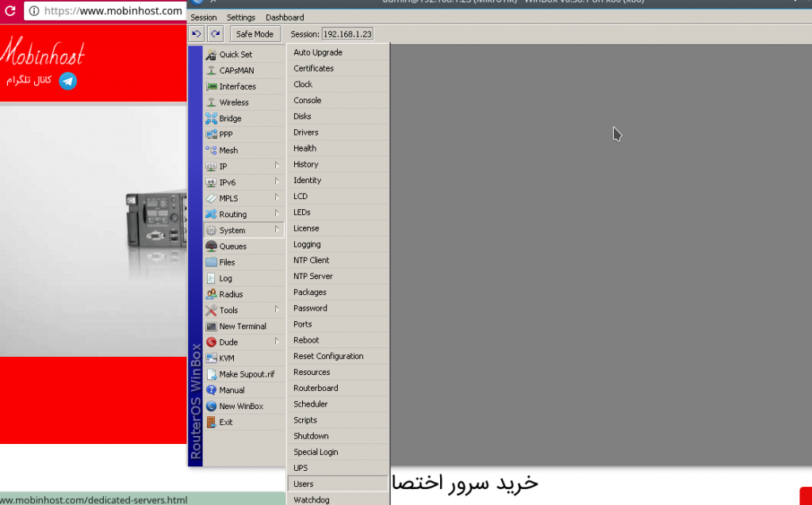The height and width of the screenshot is (505, 812).
Task: Click the Files folder icon
Action: (211, 262)
